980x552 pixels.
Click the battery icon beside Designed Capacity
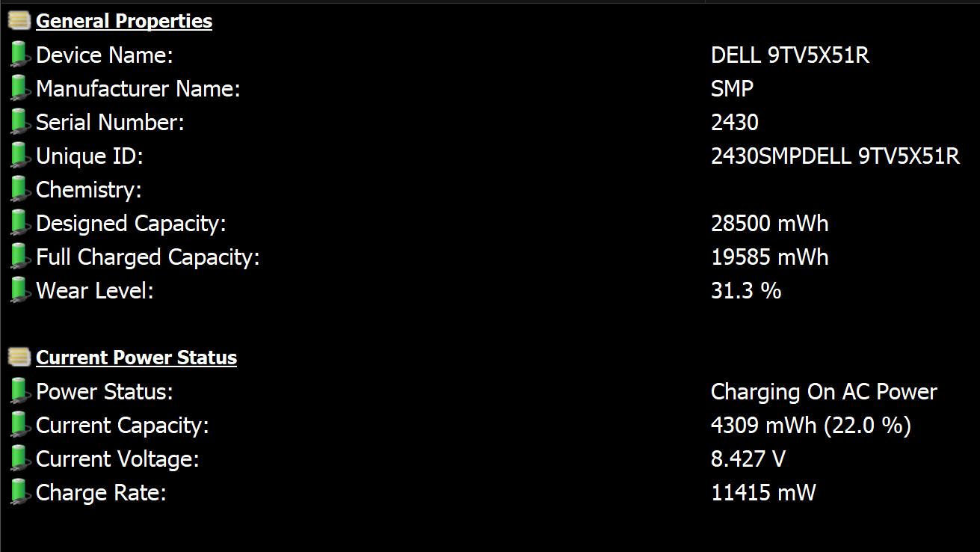[19, 223]
